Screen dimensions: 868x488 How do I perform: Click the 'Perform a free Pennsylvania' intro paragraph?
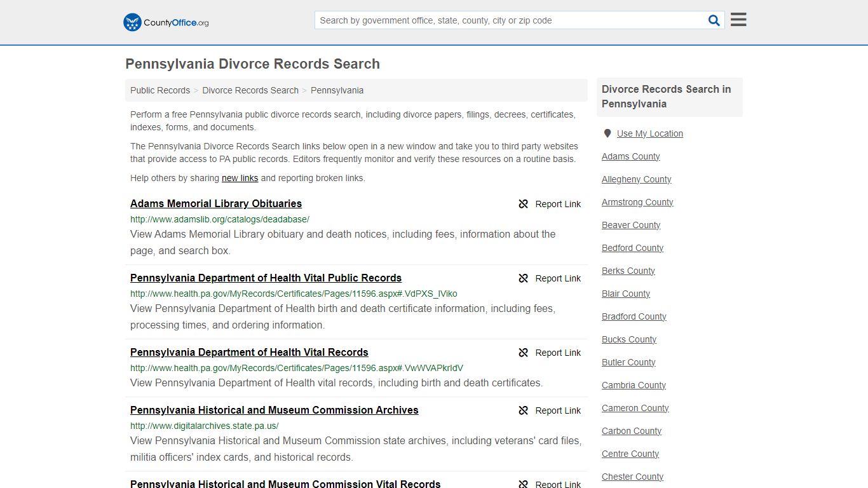click(x=353, y=121)
